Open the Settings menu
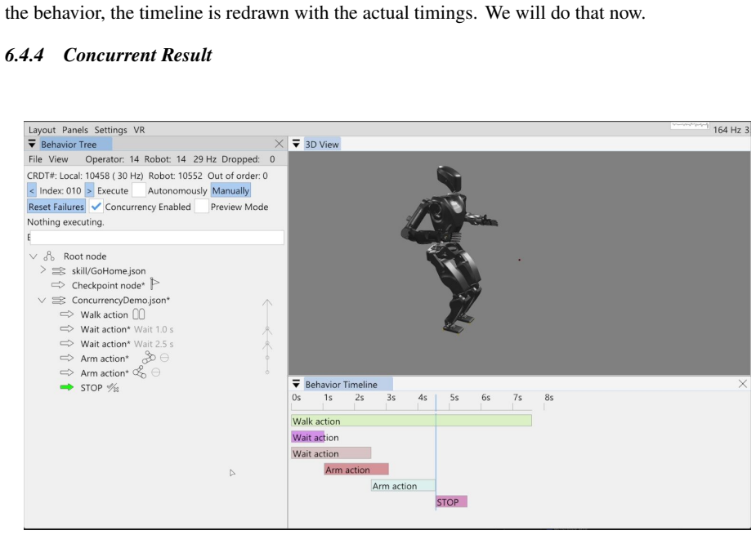This screenshot has height=535, width=756. point(110,130)
